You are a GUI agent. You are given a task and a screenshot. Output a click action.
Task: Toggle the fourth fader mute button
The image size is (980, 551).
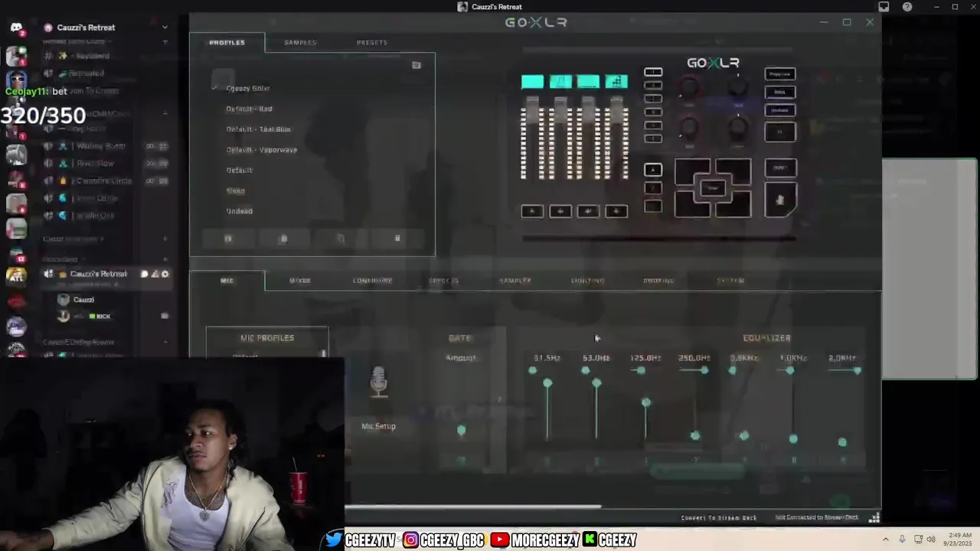tap(616, 211)
